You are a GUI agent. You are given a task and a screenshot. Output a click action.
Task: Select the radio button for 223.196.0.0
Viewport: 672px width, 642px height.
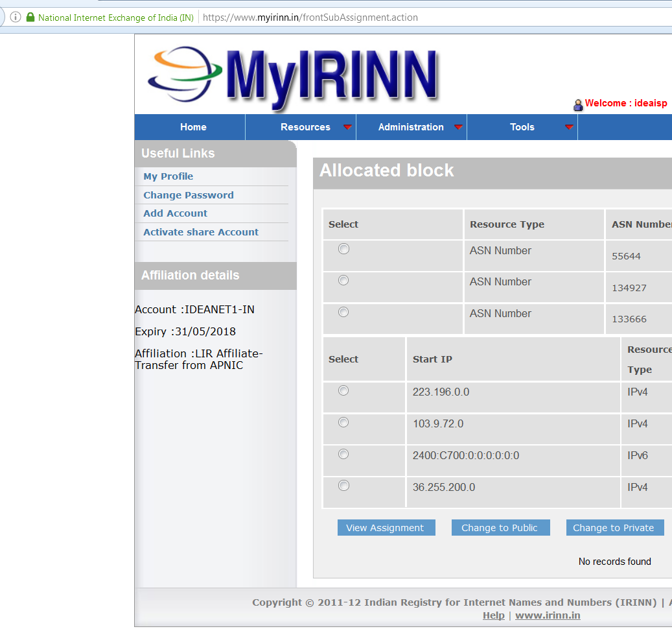[x=343, y=390]
